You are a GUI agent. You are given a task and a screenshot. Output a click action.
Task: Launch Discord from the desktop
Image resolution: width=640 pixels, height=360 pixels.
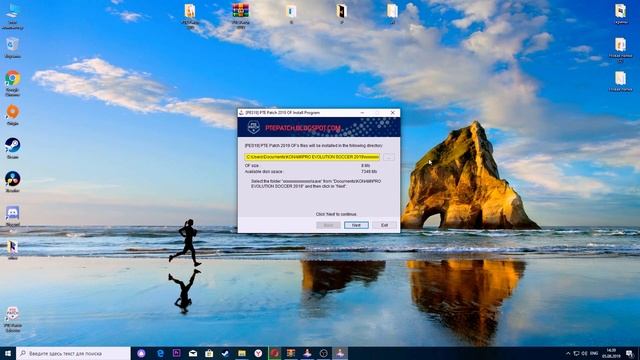click(13, 216)
